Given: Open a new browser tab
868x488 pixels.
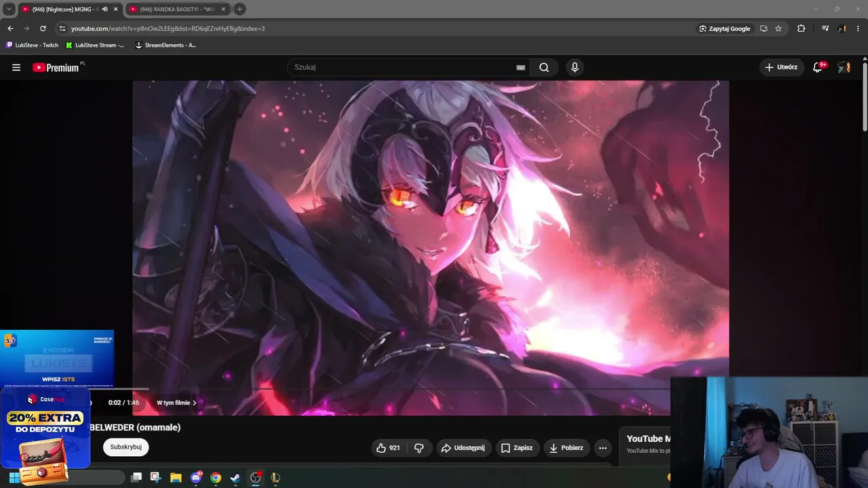Looking at the screenshot, I should tap(239, 9).
